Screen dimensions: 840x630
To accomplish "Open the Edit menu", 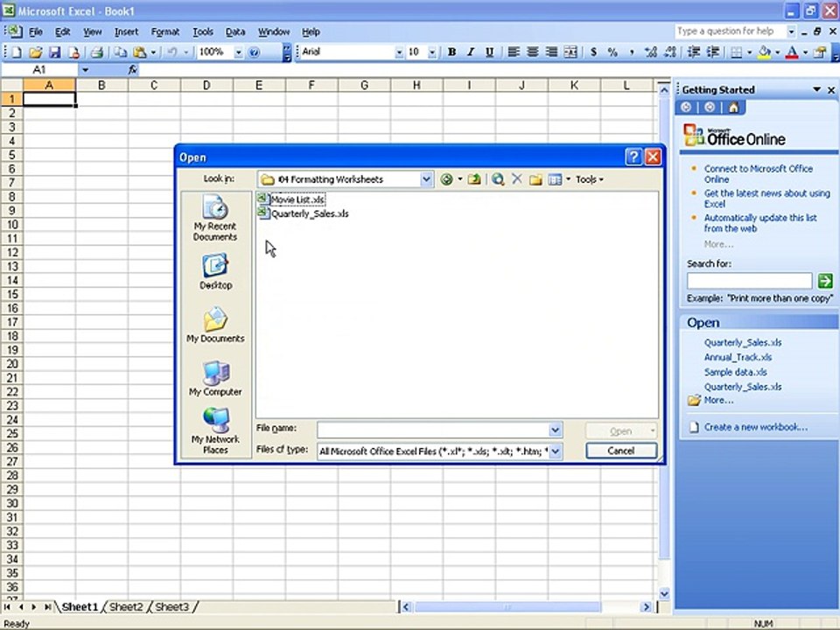I will pos(63,31).
